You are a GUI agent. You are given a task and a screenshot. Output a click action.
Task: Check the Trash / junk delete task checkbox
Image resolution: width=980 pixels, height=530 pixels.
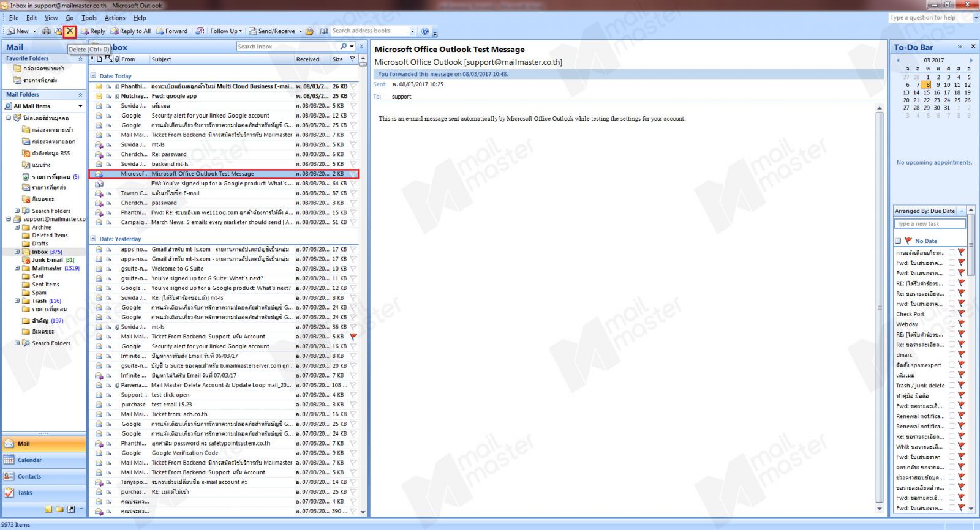tap(952, 386)
